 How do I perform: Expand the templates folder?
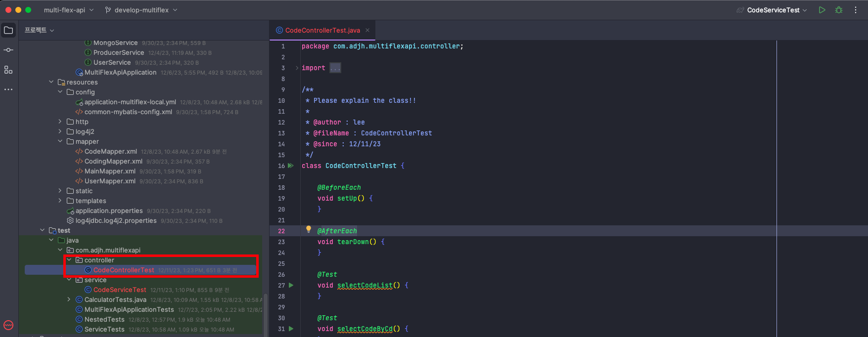tap(60, 201)
